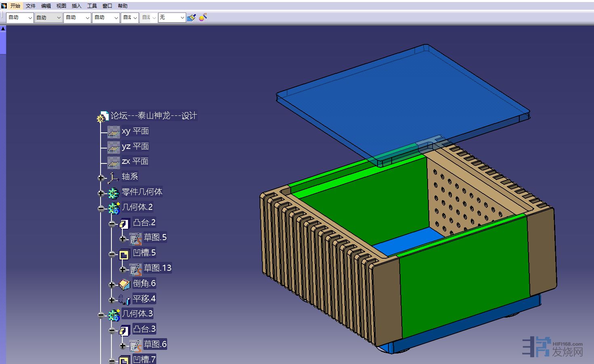The image size is (594, 364).
Task: Click the 轴系 axis system icon
Action: [113, 177]
